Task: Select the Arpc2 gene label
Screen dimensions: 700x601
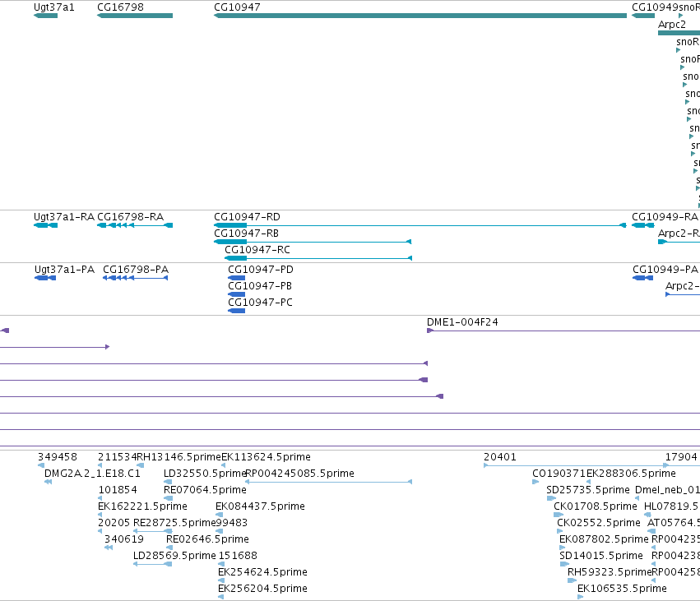Action: point(671,25)
